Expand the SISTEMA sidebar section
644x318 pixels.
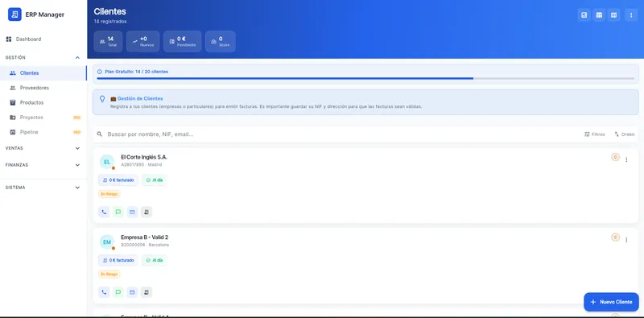tap(43, 188)
